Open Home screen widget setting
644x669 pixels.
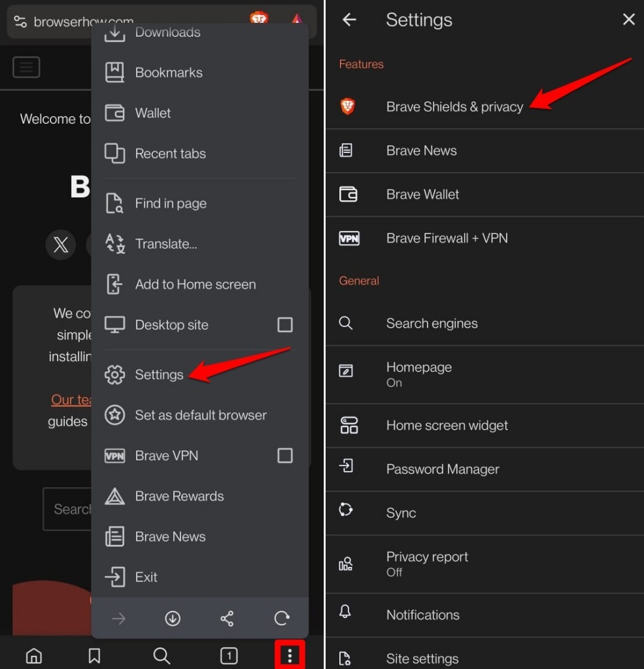[x=485, y=425]
